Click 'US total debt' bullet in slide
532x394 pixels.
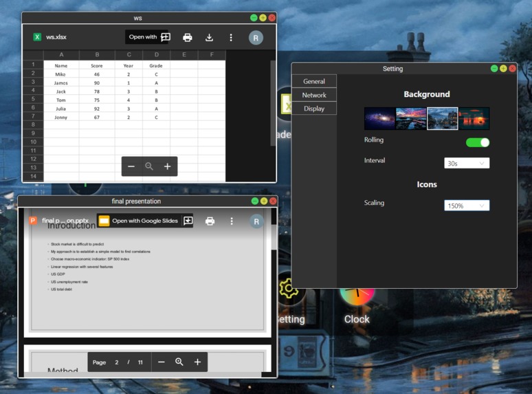coord(61,289)
